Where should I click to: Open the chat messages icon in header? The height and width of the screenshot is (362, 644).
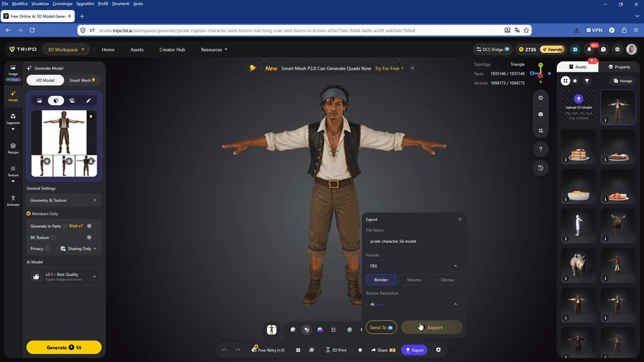tap(603, 49)
